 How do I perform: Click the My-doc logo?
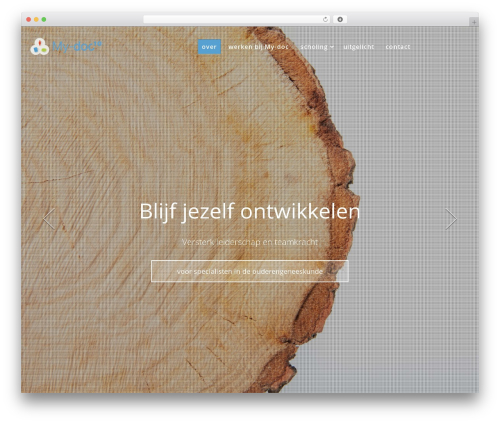click(66, 46)
